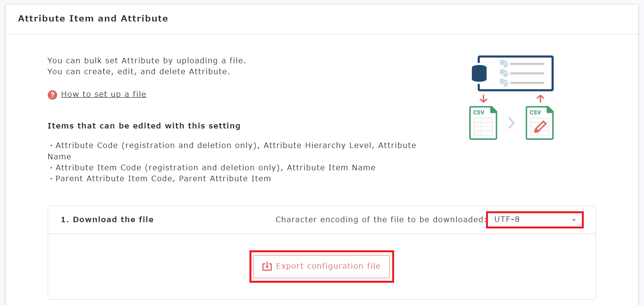
Task: Click the gray chevron between CSV icons
Action: 511,123
